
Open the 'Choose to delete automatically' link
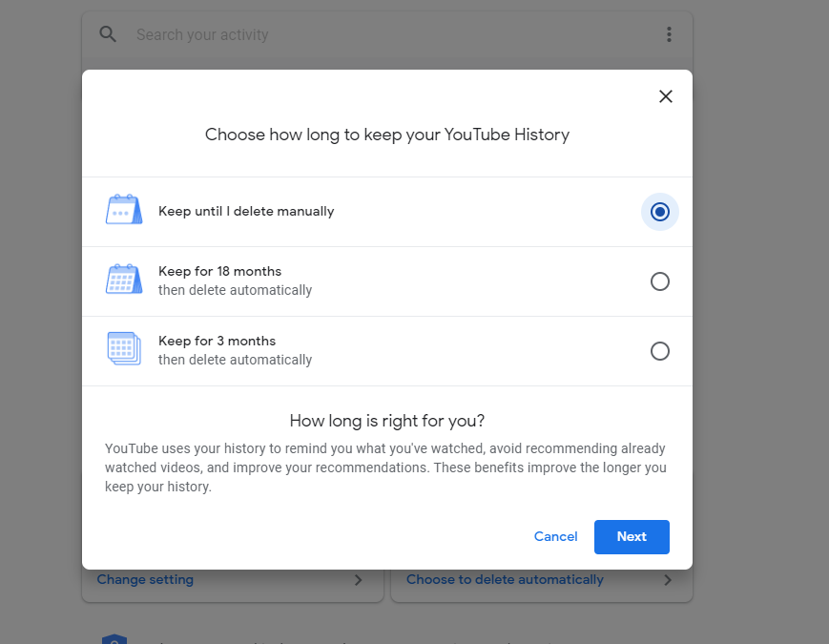coord(505,580)
